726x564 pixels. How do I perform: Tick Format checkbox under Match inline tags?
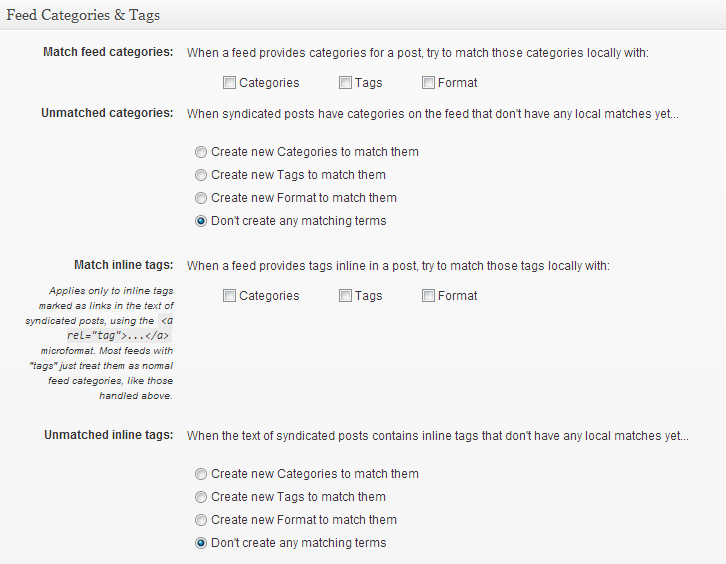428,296
